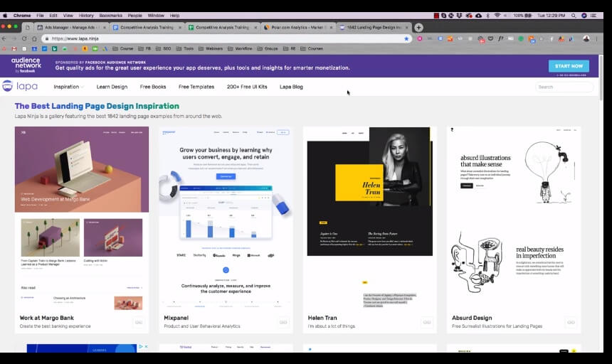
Task: Close the ad with the X icon
Action: click(x=147, y=346)
